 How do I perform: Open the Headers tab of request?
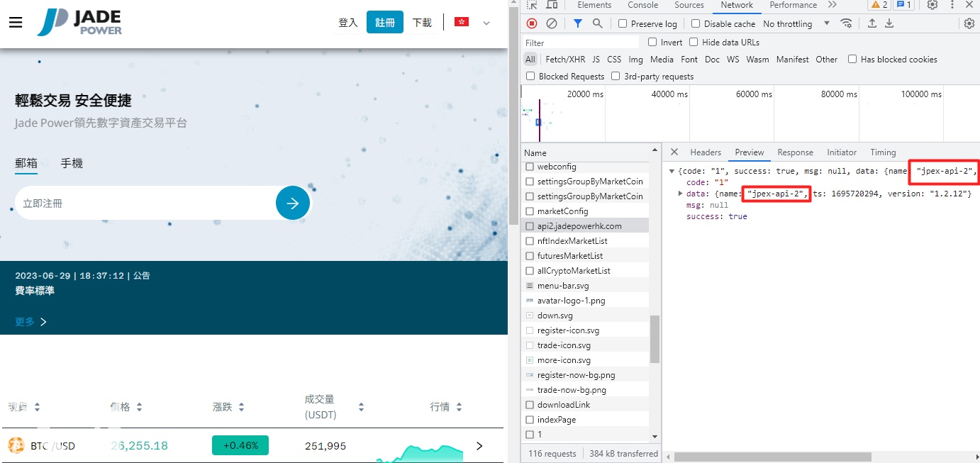pos(706,152)
